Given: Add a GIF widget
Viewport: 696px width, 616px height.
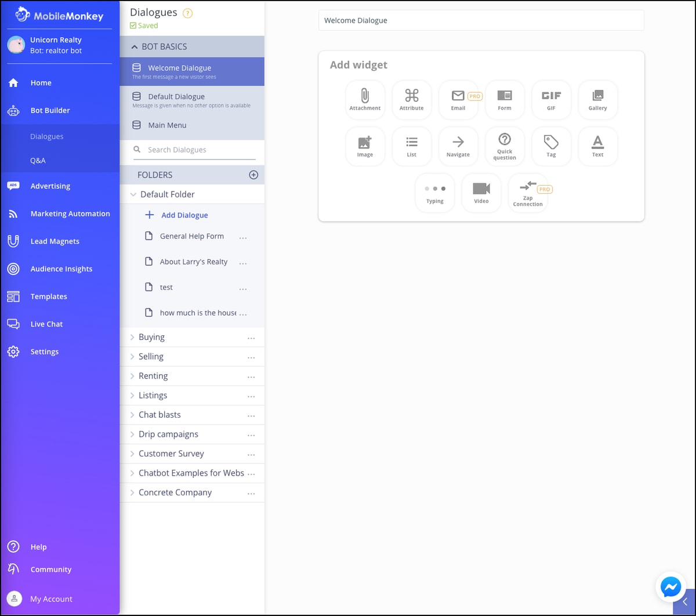Looking at the screenshot, I should coord(551,99).
